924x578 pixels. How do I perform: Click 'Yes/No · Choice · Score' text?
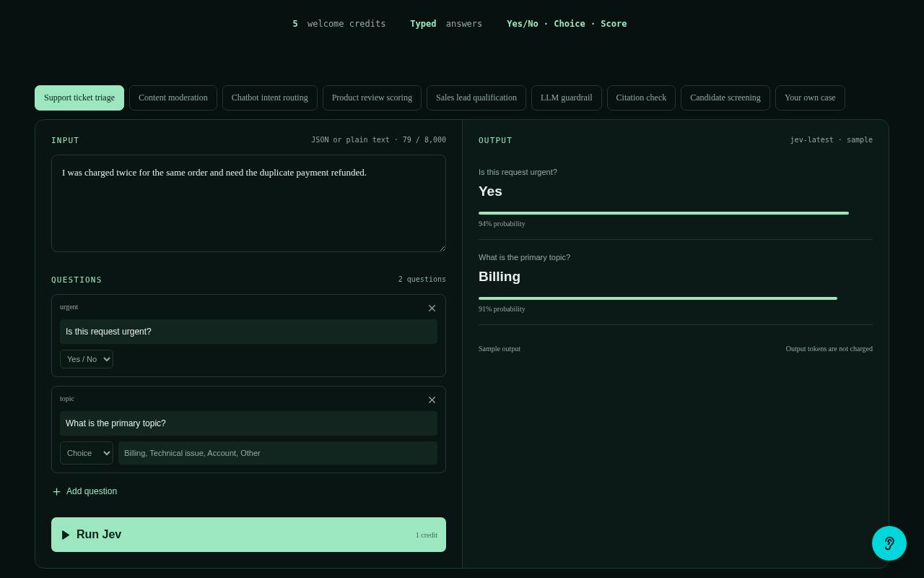coord(567,24)
